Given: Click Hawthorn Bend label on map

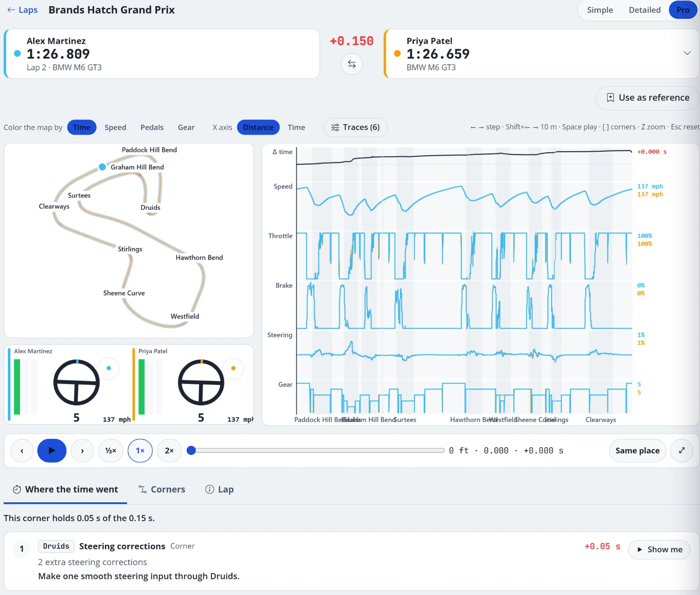Looking at the screenshot, I should [199, 257].
